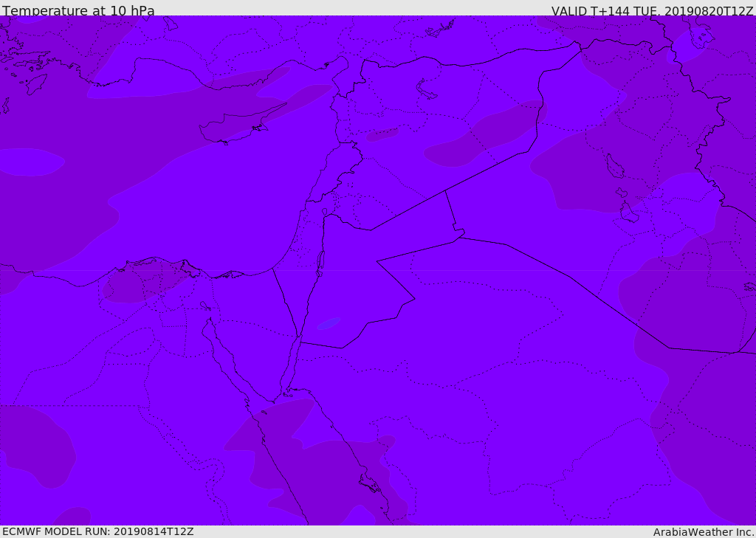Click the 'ArabiaWeather Inc.' credit text

(x=704, y=532)
